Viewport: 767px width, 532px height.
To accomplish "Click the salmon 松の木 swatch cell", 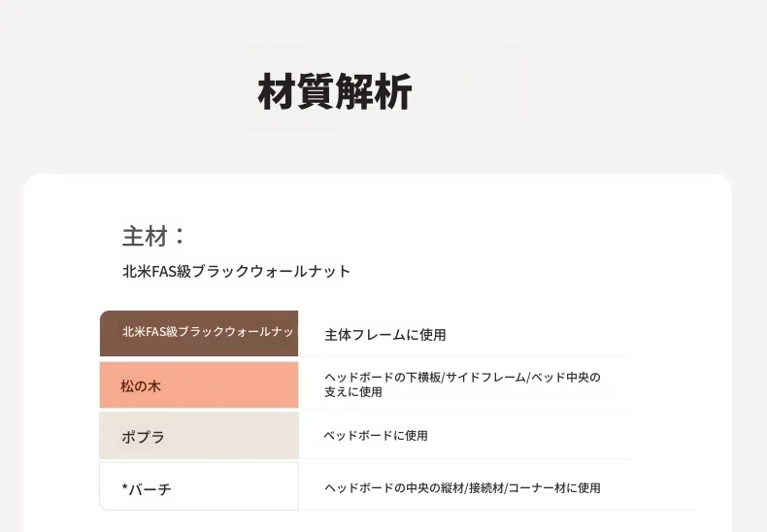I will (x=199, y=384).
